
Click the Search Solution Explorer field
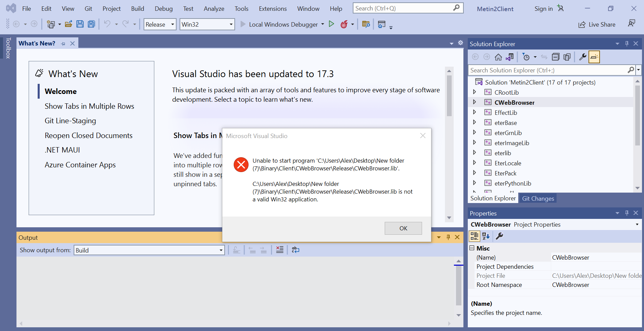(552, 70)
